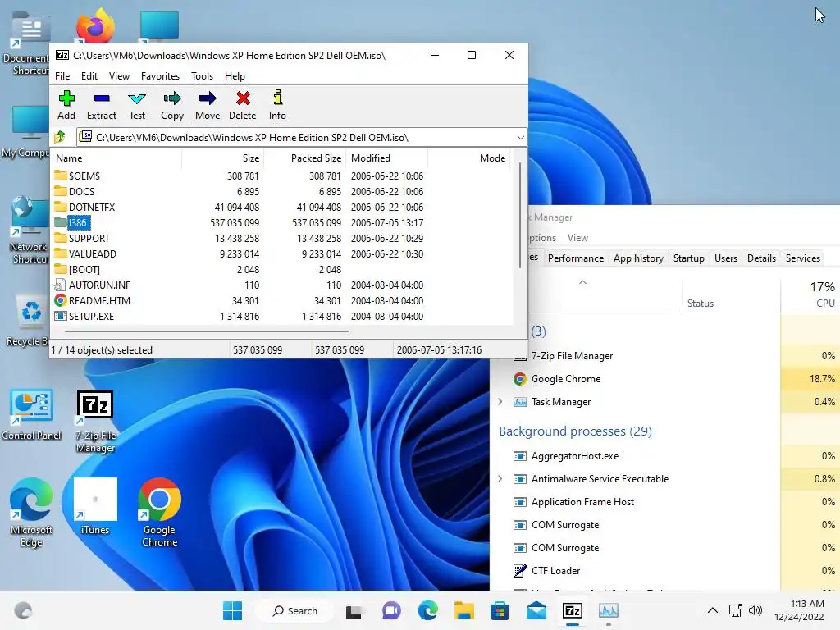
Task: Select the DOCS folder icon
Action: (61, 191)
